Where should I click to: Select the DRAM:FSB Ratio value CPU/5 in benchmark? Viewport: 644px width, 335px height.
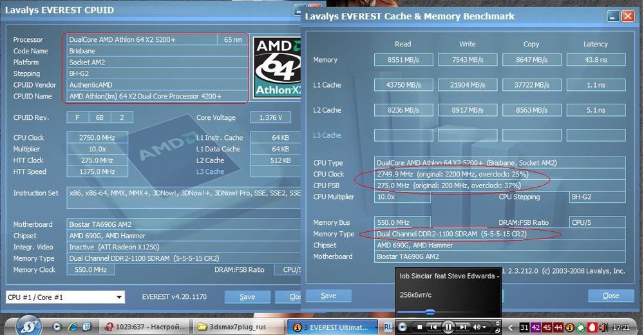click(x=598, y=222)
